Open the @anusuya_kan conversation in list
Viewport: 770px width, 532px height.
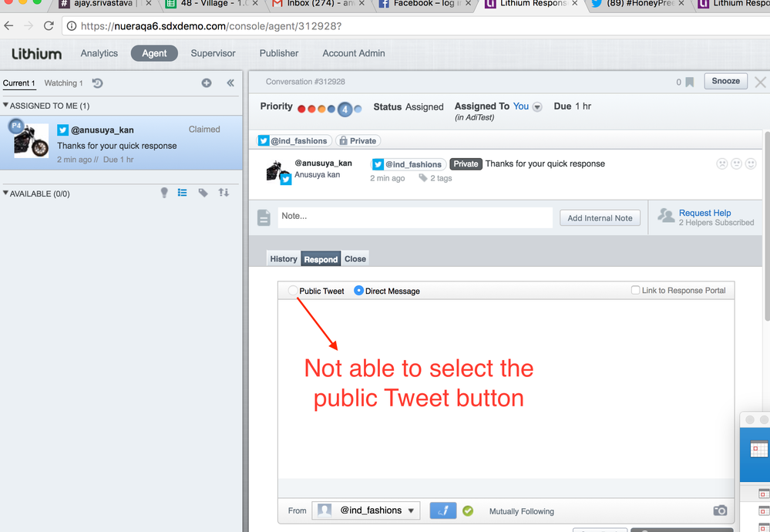(x=121, y=143)
